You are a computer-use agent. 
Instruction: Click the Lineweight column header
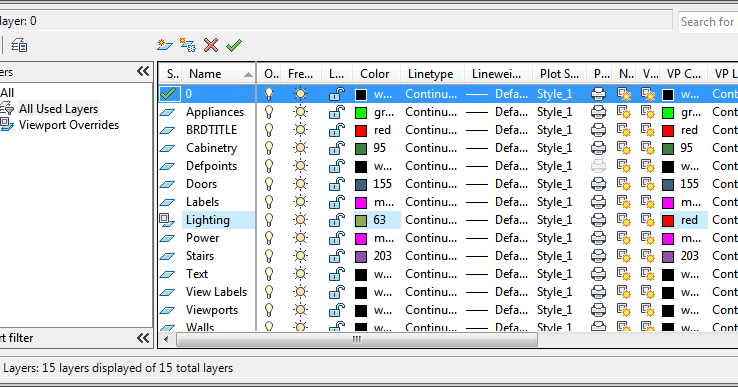pyautogui.click(x=499, y=74)
